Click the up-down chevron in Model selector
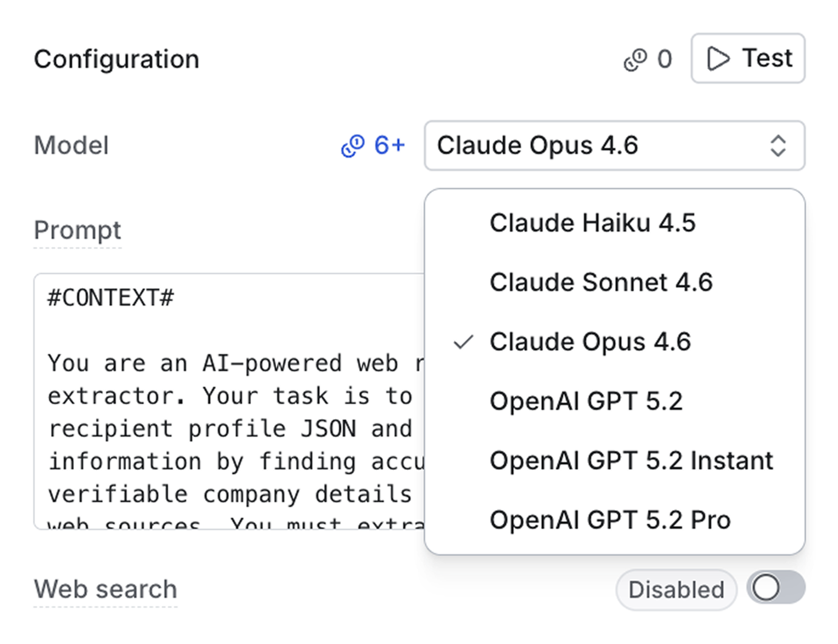838x644 pixels. [778, 146]
